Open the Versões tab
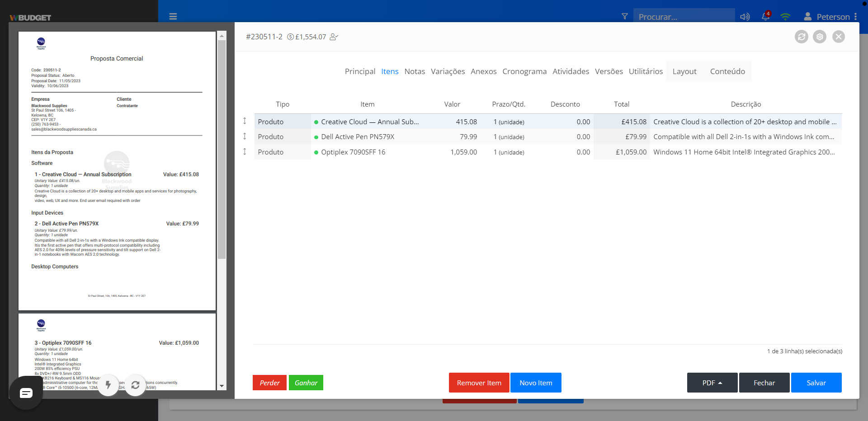This screenshot has width=868, height=421. [x=609, y=71]
